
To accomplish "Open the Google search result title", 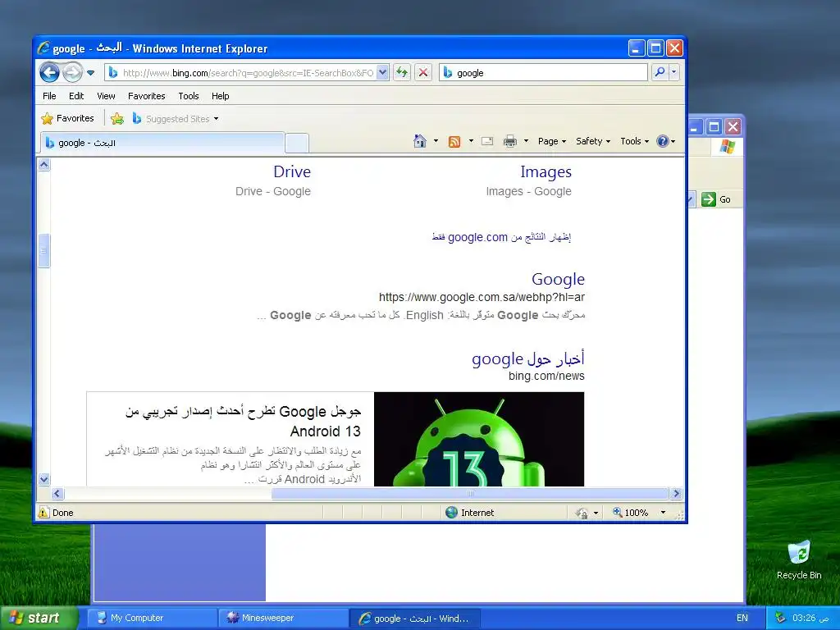I will coord(558,279).
